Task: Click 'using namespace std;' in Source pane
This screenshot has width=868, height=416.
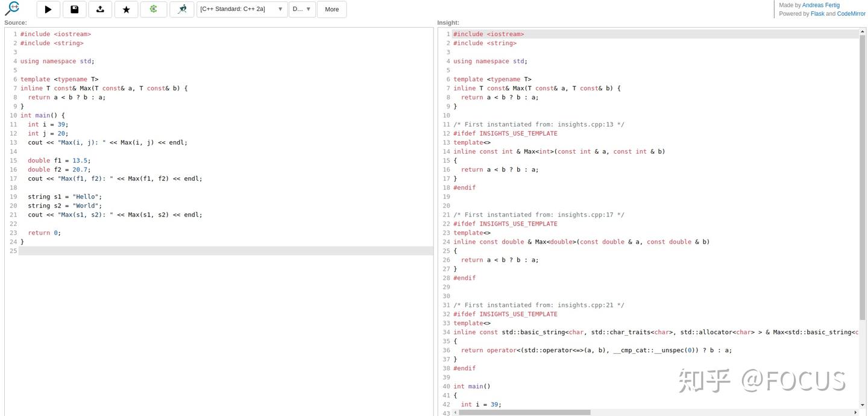Action: pyautogui.click(x=57, y=61)
